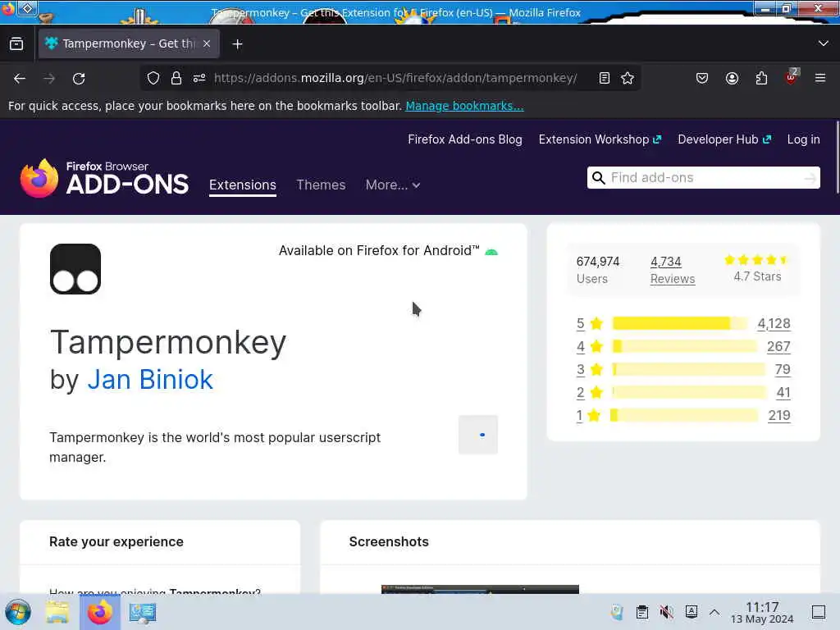
Task: Go back using the browser back arrow
Action: pos(20,79)
